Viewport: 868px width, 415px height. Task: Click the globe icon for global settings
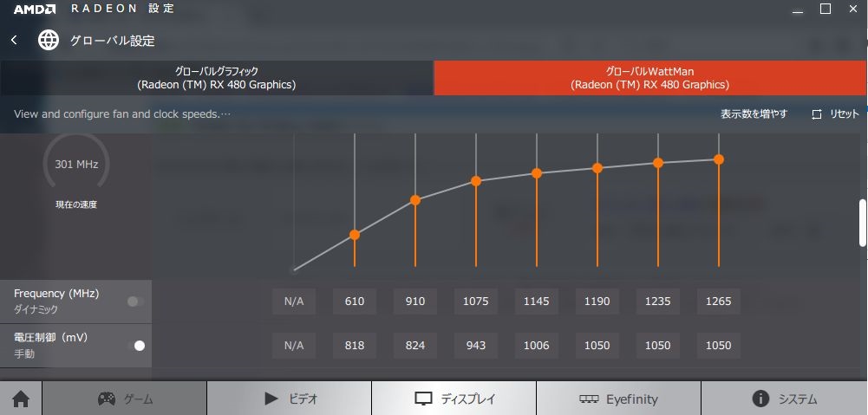49,41
